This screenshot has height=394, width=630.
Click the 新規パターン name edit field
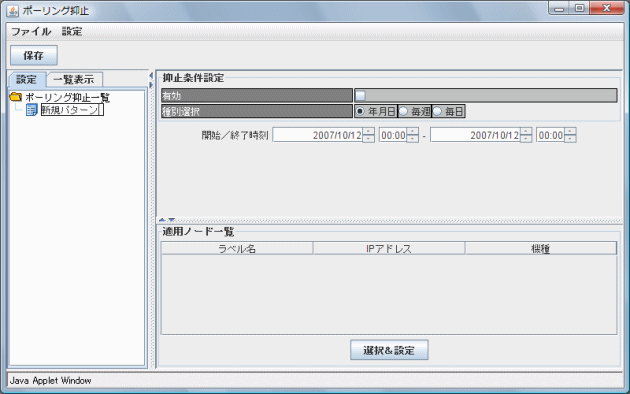tap(72, 110)
